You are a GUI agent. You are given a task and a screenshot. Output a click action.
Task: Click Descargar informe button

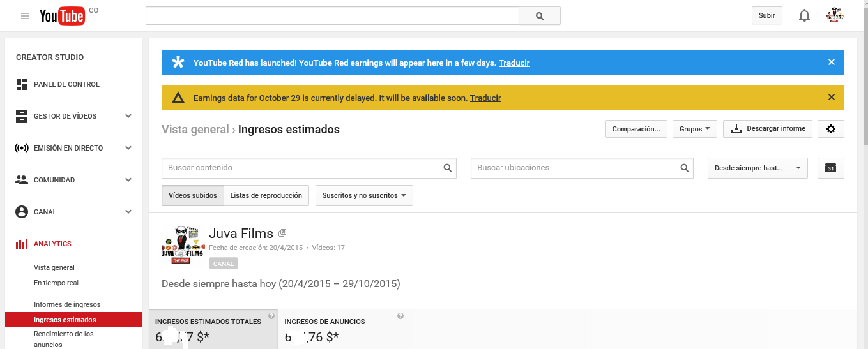(768, 129)
